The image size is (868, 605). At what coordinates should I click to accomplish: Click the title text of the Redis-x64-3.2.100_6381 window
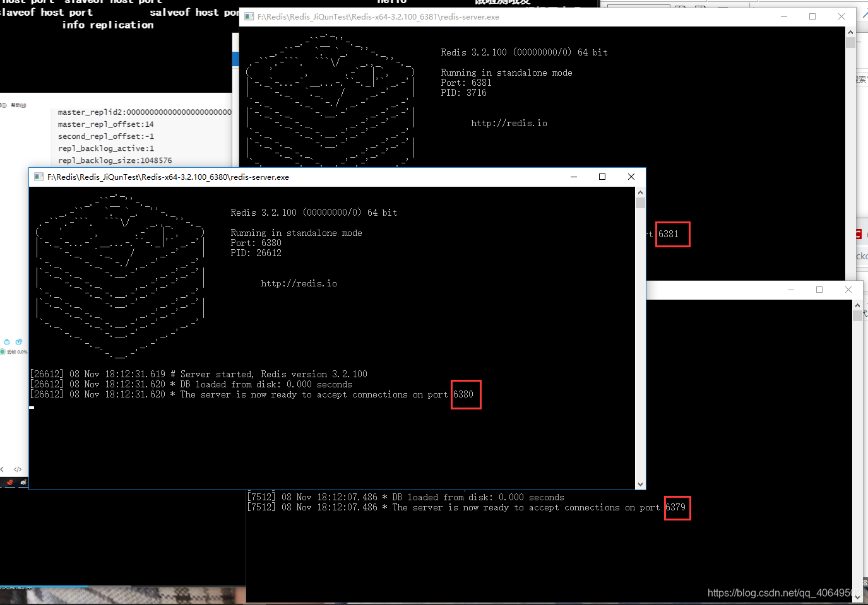(378, 17)
